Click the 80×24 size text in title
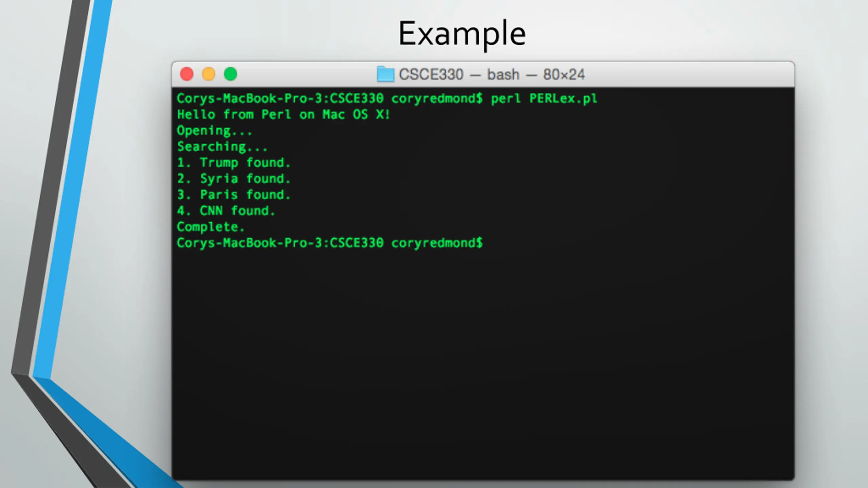The width and height of the screenshot is (868, 488). [x=564, y=75]
